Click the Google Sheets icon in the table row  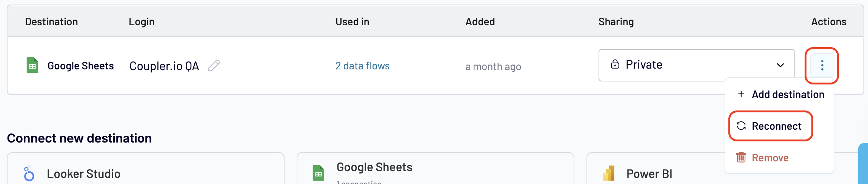[32, 65]
